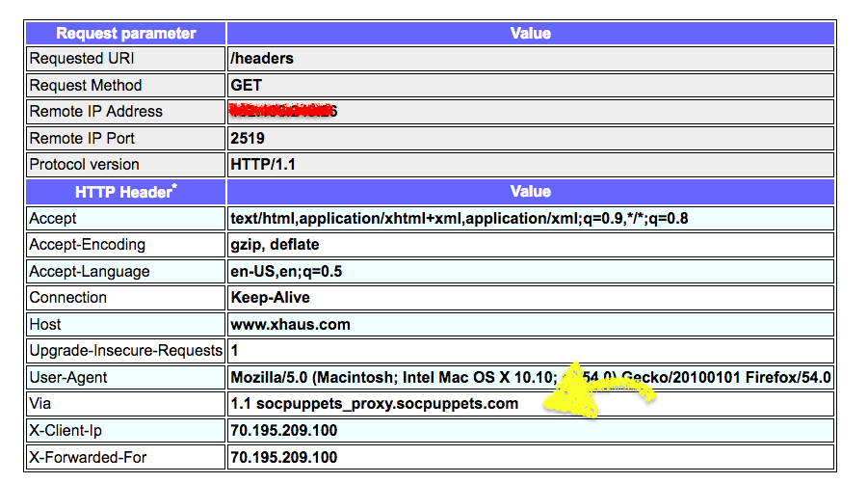Click the 'gzip, deflate' value
The height and width of the screenshot is (483, 868).
[530, 245]
